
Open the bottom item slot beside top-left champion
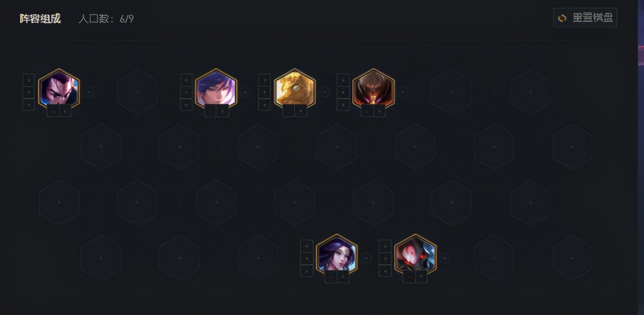[28, 104]
